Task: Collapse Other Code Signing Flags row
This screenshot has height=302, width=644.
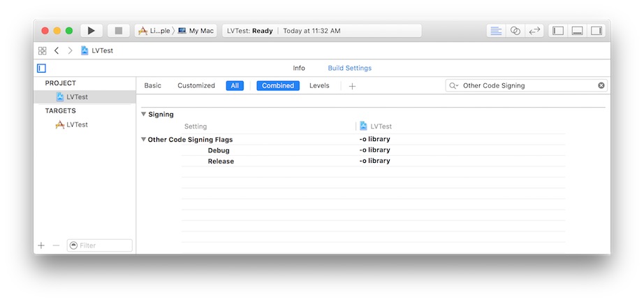Action: (x=143, y=140)
